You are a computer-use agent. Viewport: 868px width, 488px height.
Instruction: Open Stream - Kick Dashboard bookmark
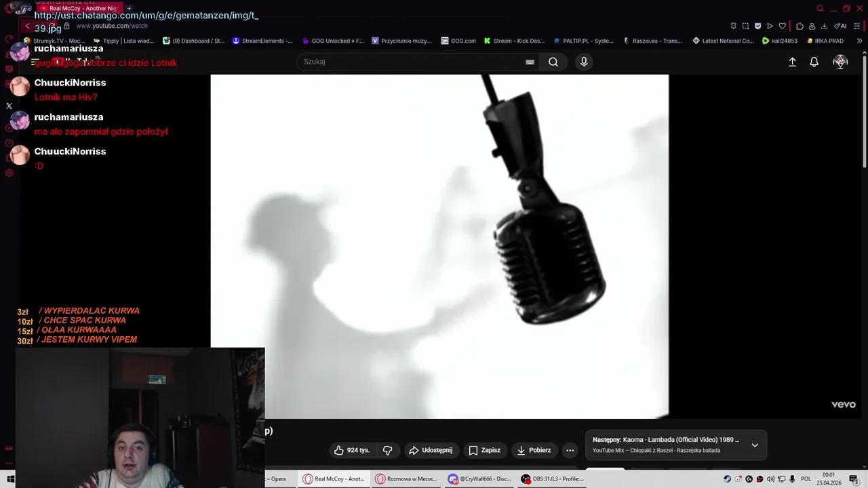point(514,41)
